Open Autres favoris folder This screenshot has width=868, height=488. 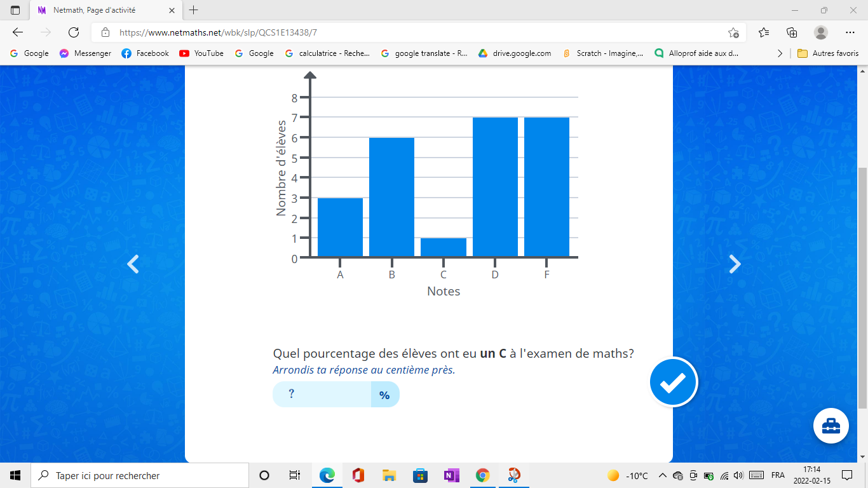[828, 53]
